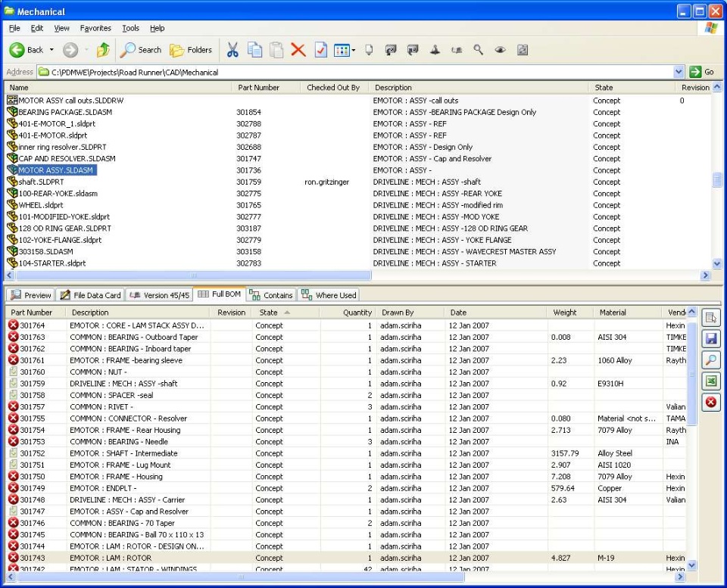
Task: Switch to the Where Used tab
Action: click(x=329, y=295)
